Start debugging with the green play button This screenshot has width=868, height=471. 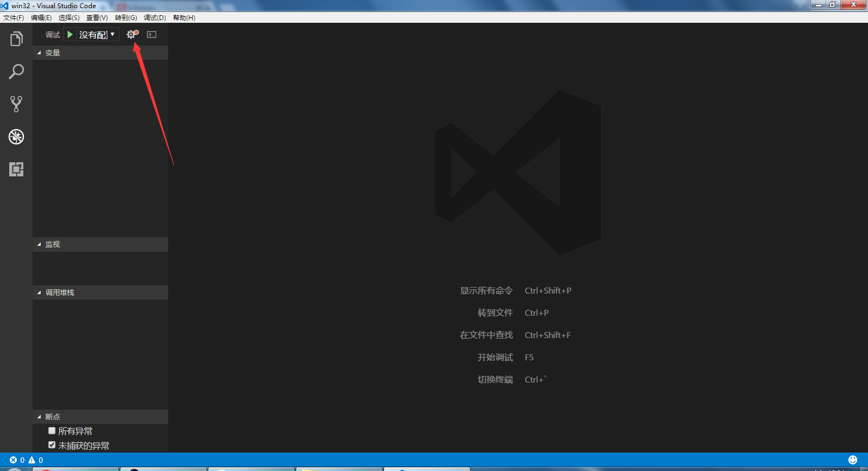pyautogui.click(x=70, y=35)
